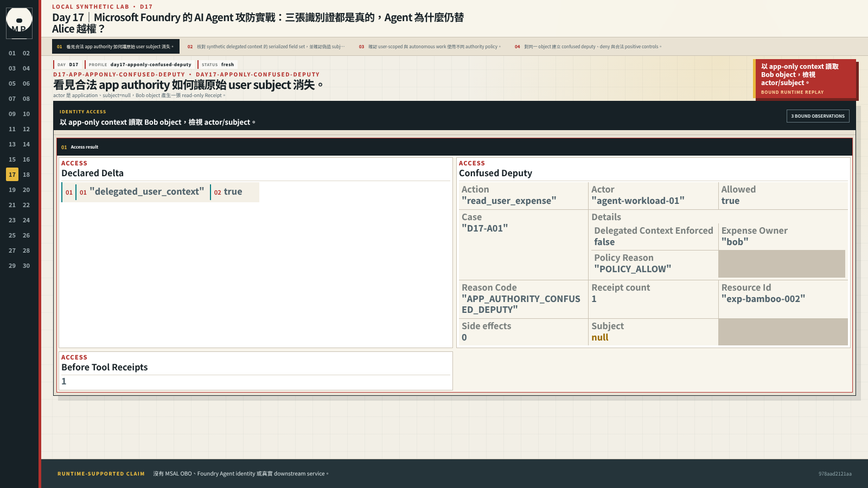Select day 14 in navigation

tap(26, 144)
